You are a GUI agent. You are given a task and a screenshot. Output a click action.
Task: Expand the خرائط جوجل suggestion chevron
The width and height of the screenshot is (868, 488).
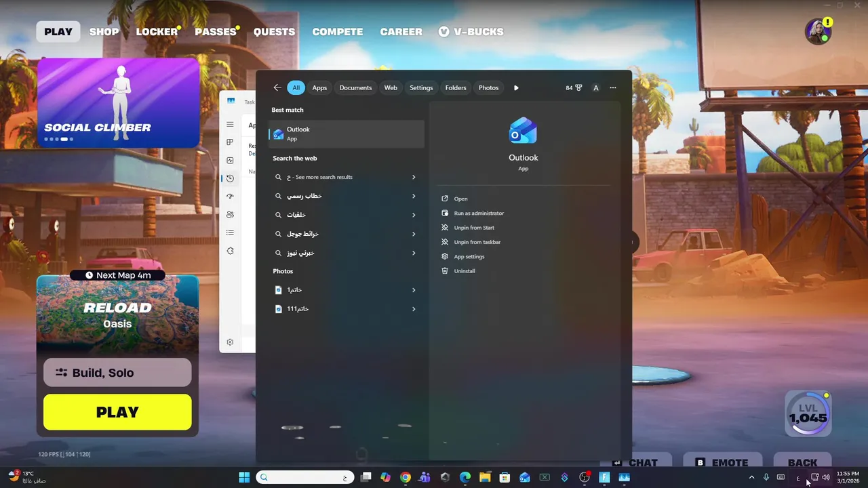(x=414, y=234)
